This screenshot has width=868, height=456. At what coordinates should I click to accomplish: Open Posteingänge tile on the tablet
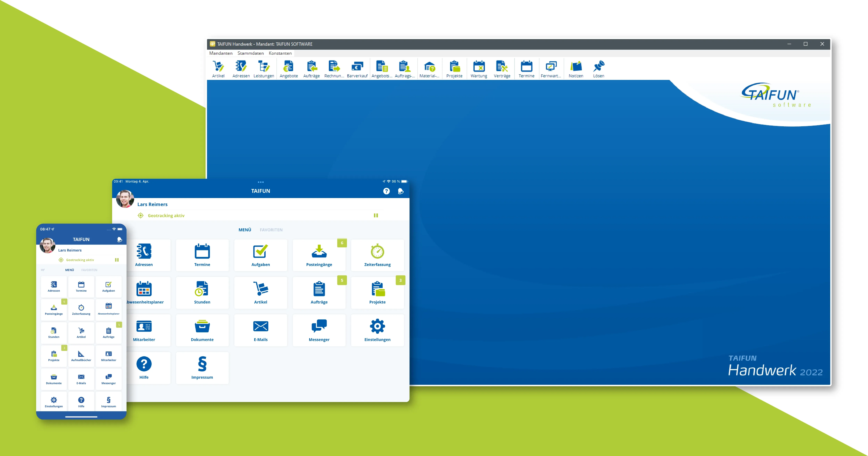319,255
